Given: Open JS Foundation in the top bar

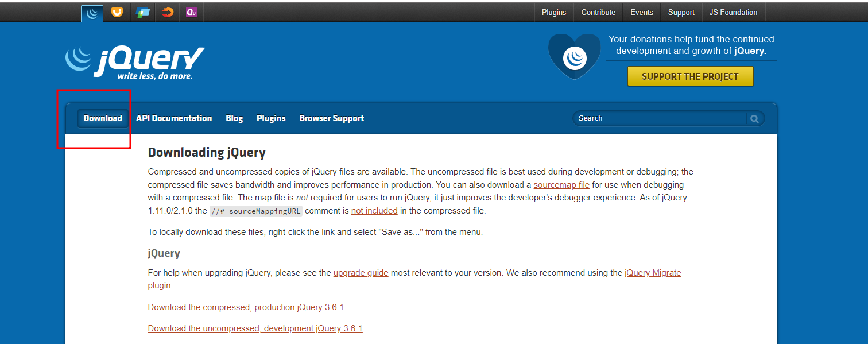Looking at the screenshot, I should (x=733, y=12).
